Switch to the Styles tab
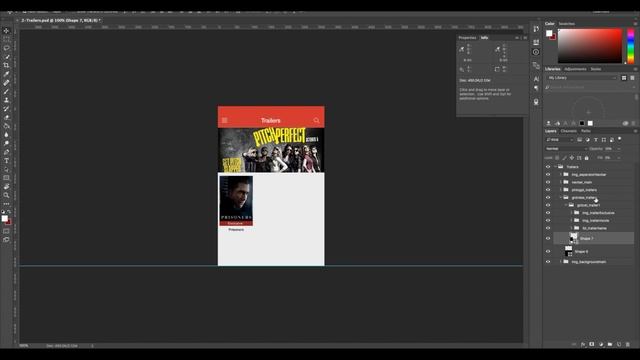 click(596, 69)
